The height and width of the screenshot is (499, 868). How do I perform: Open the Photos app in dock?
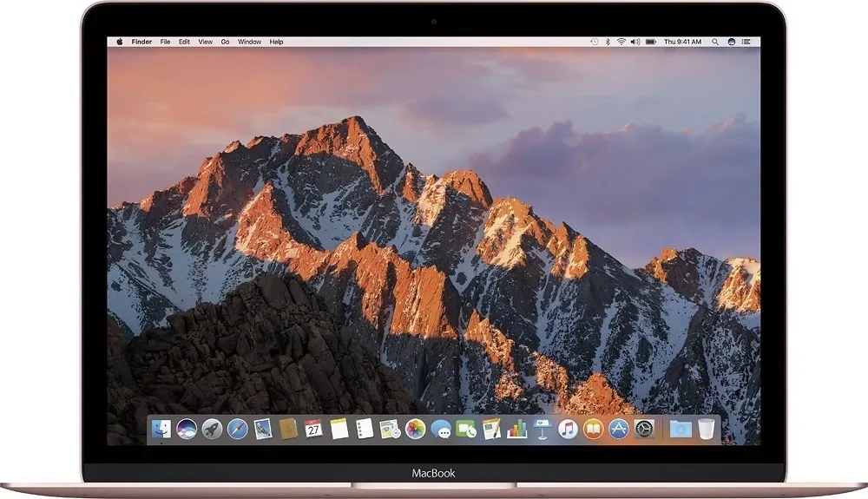click(415, 429)
